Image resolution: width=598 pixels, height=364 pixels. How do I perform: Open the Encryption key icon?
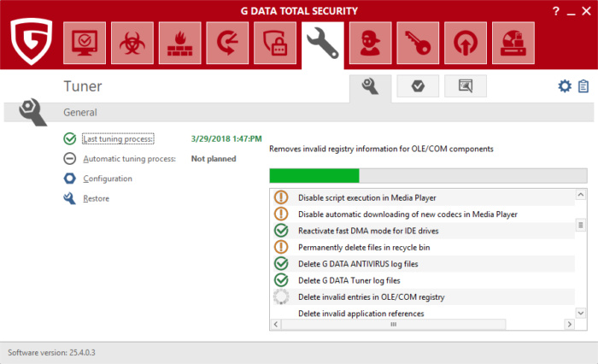coord(417,43)
